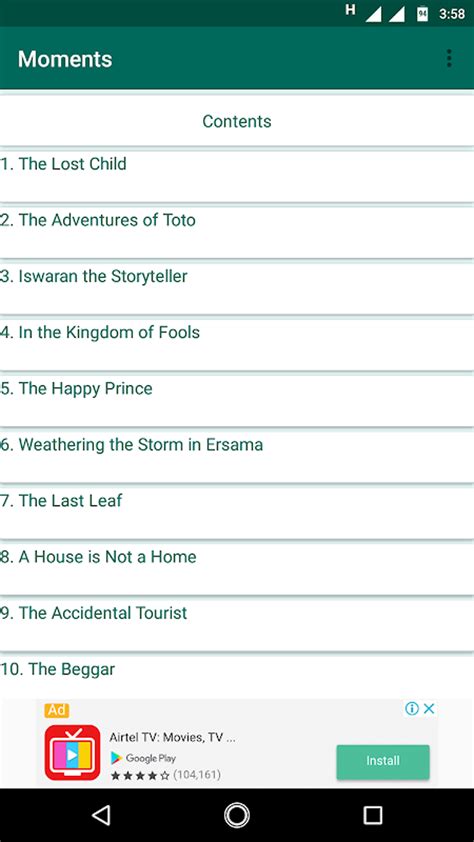This screenshot has width=474, height=842.
Task: Select Iswaran the Storyteller chapter
Action: [237, 289]
